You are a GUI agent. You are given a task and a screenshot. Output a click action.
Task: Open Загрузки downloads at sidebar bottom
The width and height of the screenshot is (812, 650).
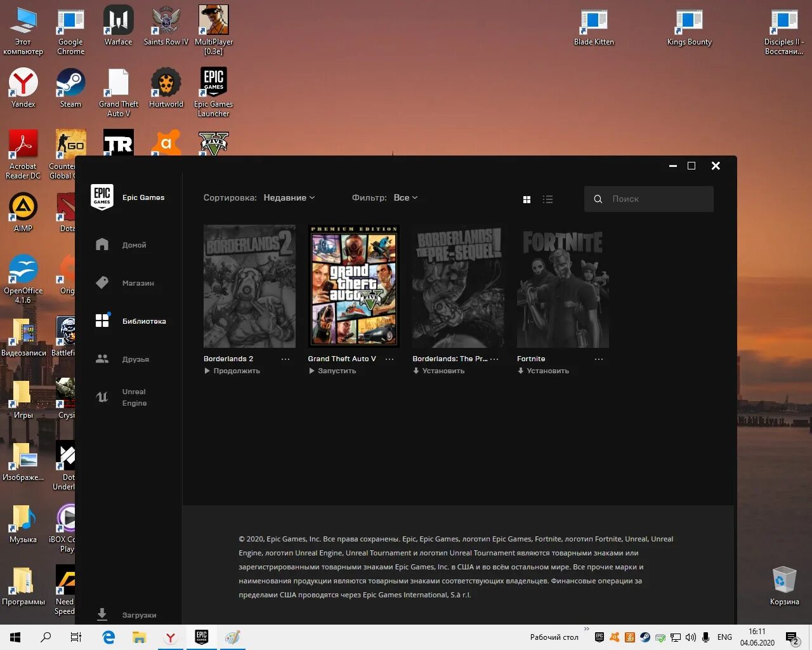click(126, 614)
